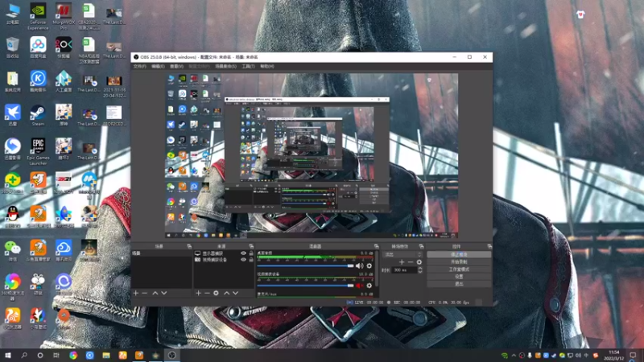Remove transition with the minus icon
644x362 pixels.
(411, 262)
